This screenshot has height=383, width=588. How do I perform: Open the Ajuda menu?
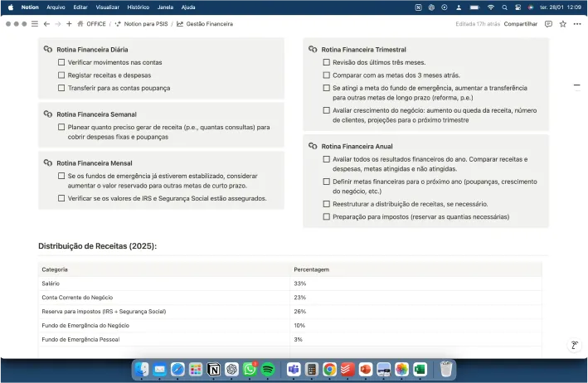tap(188, 7)
